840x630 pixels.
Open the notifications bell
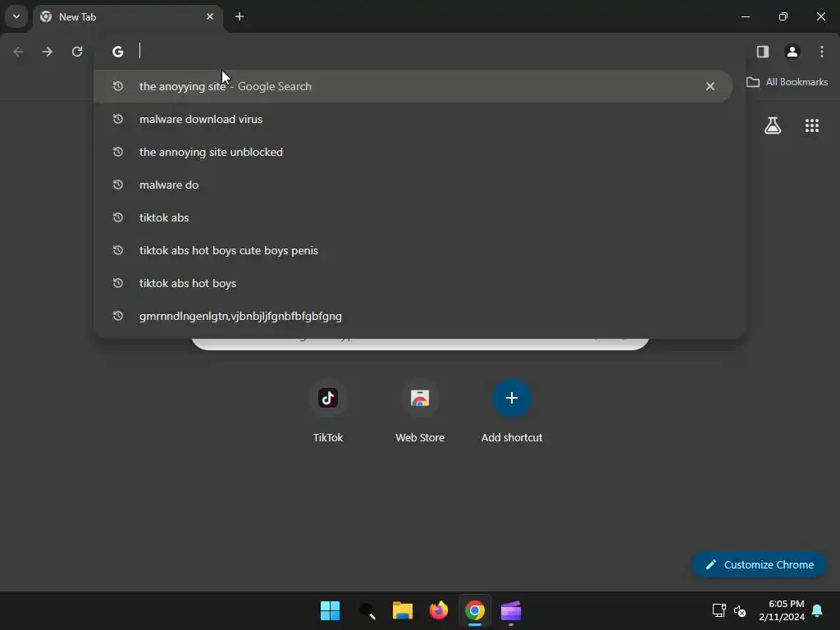(x=818, y=610)
